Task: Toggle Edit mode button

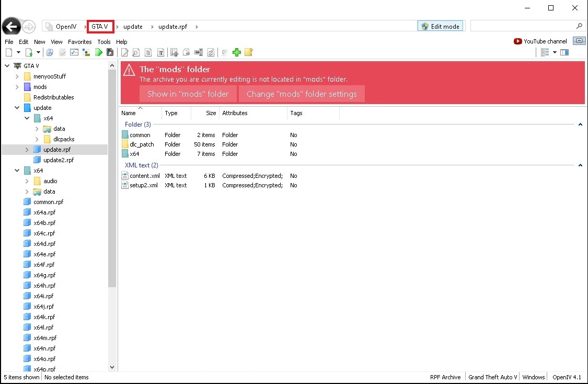Action: (x=441, y=26)
